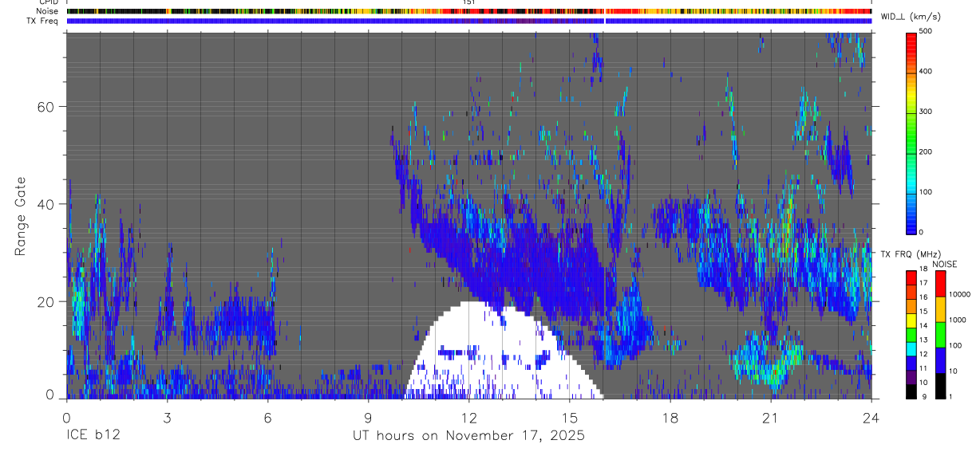Click the 12 label on TX FRQ legend

pyautogui.click(x=924, y=354)
